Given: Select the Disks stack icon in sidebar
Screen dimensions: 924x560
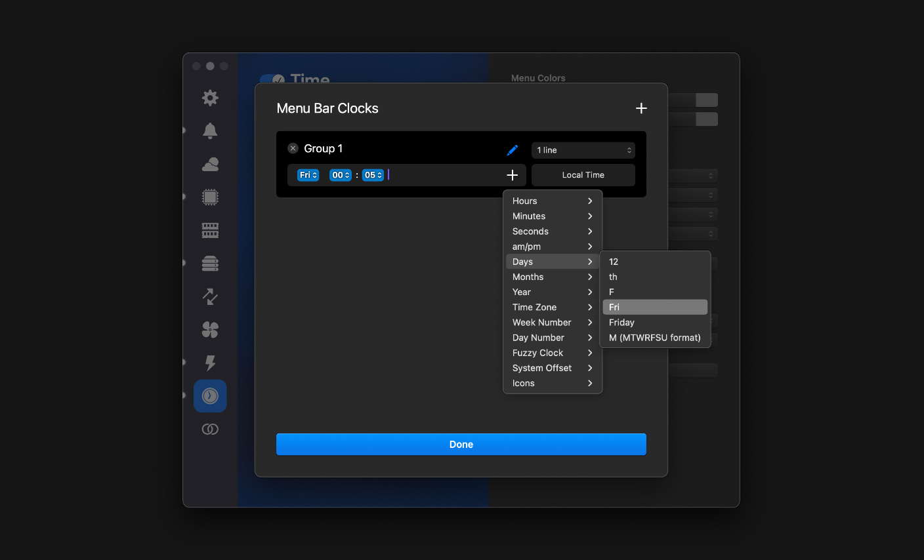Looking at the screenshot, I should [x=210, y=264].
